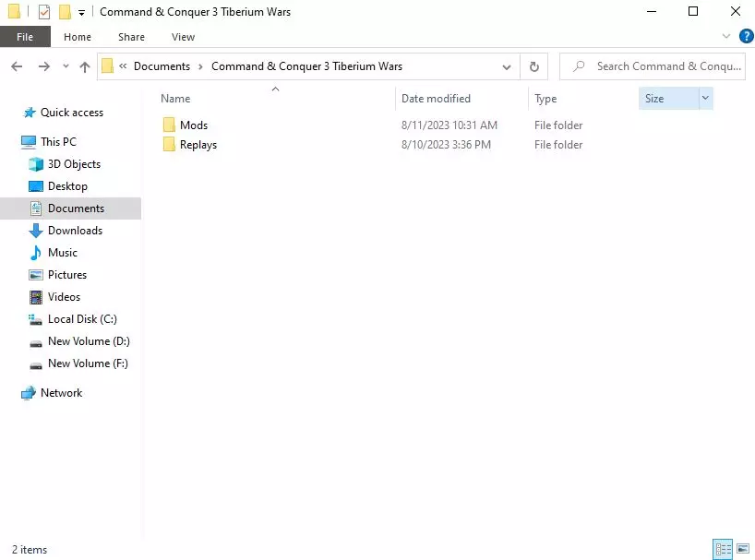Screen dimensions: 755x560
Task: Click the folder icon in the title bar
Action: pyautogui.click(x=14, y=12)
